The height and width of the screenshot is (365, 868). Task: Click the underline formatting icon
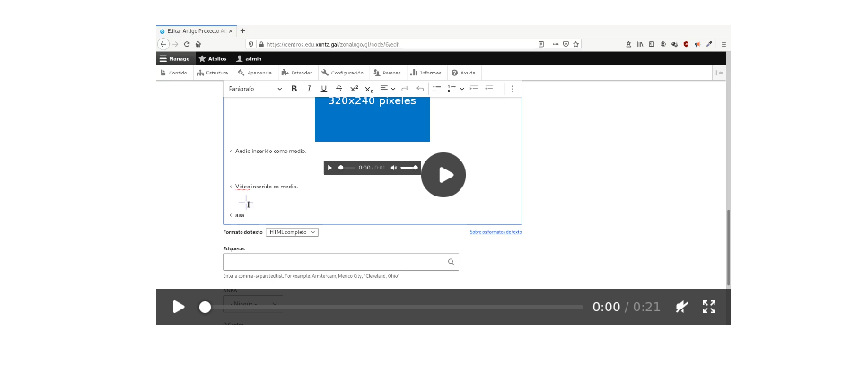(x=323, y=89)
